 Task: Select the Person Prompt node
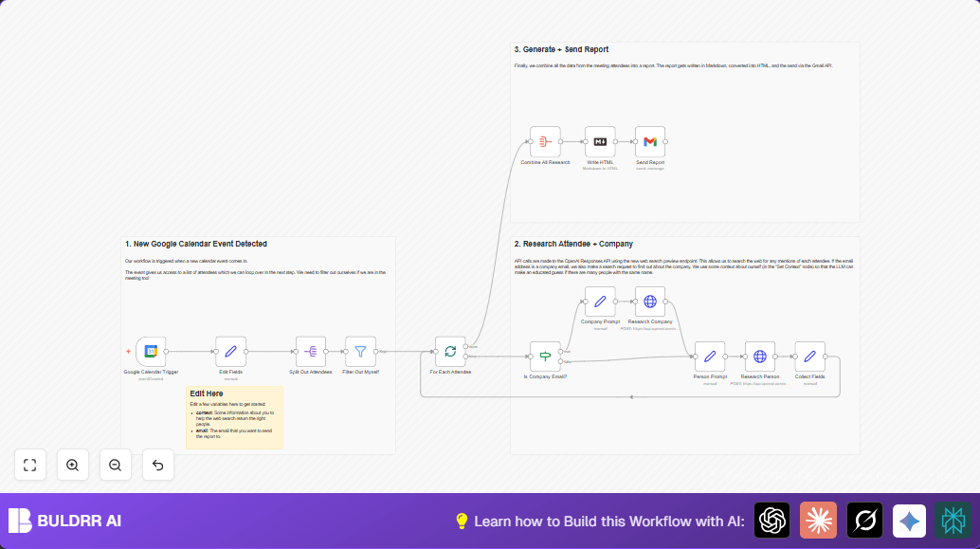coord(710,357)
